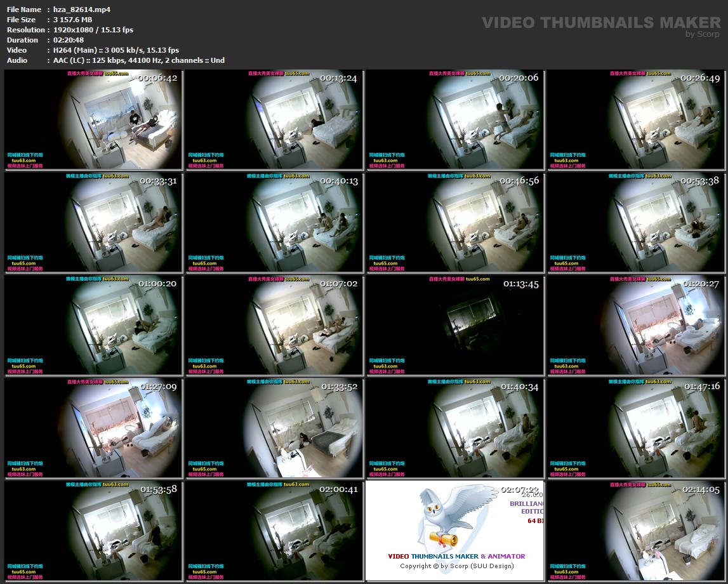
Task: Click the AAC (LC) audio details line
Action: 139,60
